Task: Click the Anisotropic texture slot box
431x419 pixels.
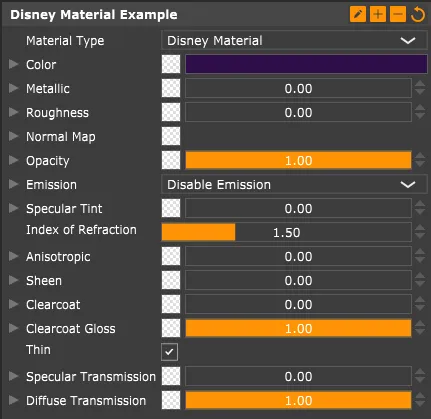Action: [171, 256]
